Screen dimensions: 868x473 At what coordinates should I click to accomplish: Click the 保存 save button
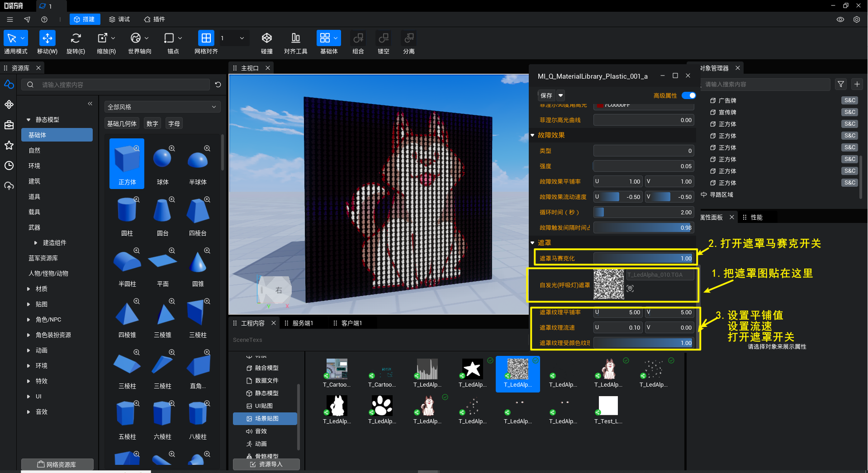(x=546, y=95)
